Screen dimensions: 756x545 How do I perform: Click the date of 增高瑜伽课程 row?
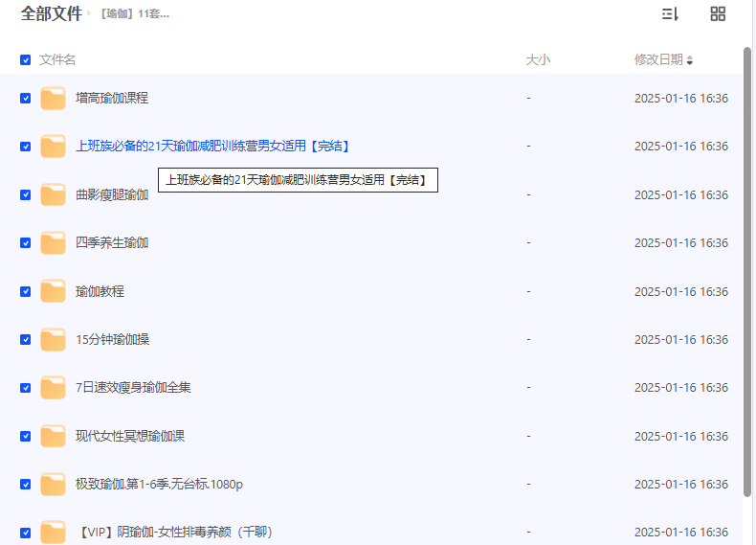coord(681,99)
